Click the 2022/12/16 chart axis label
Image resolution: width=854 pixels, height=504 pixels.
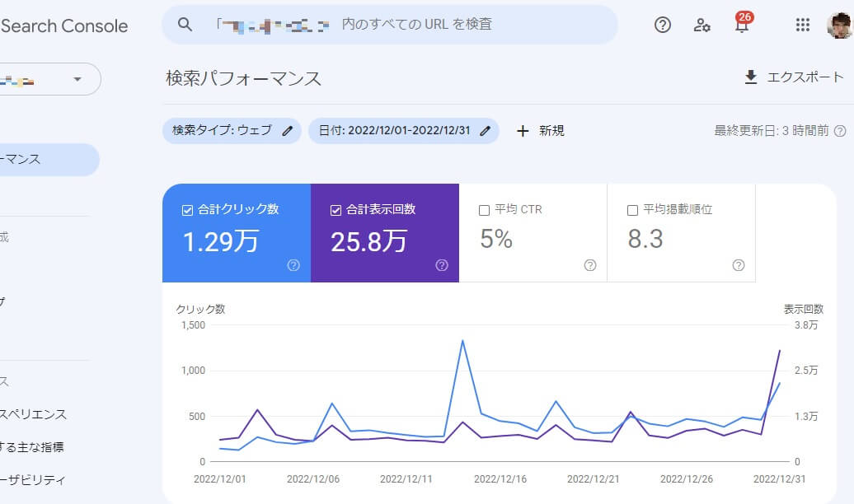[x=500, y=479]
